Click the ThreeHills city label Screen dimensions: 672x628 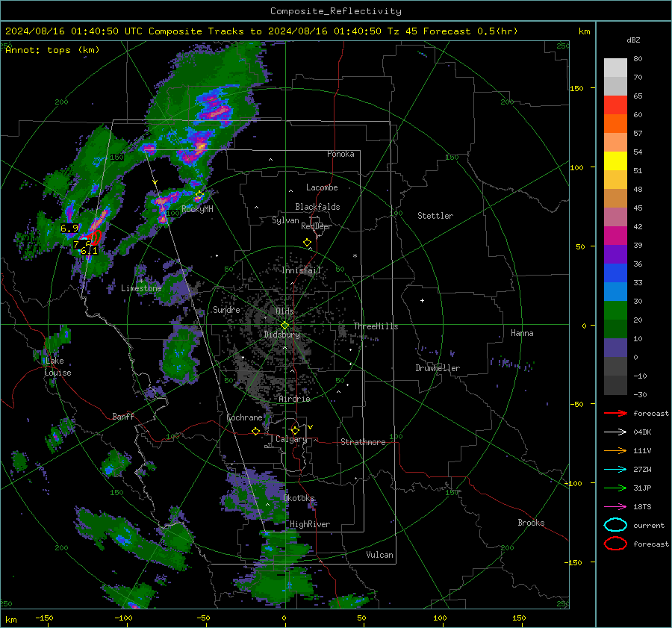(376, 326)
